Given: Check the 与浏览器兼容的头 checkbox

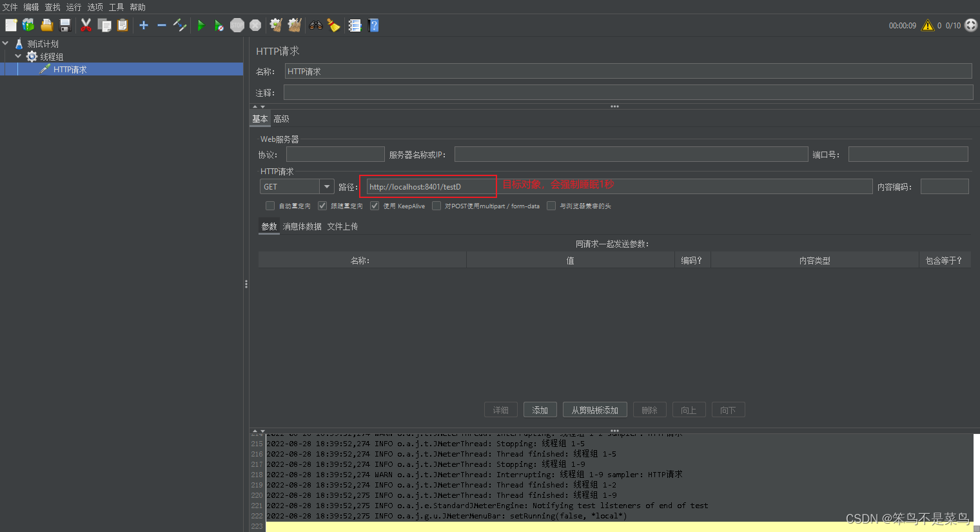Looking at the screenshot, I should [551, 206].
